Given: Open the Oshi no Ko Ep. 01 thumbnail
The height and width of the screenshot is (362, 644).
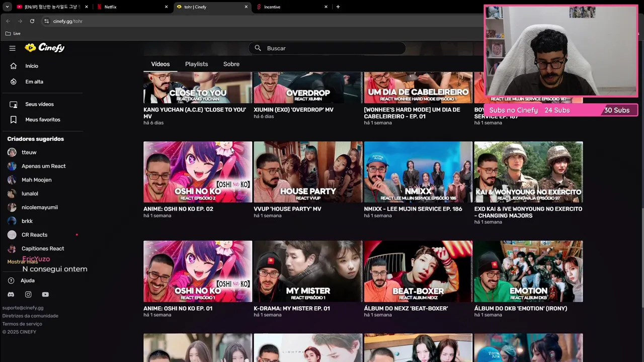Looking at the screenshot, I should tap(198, 271).
